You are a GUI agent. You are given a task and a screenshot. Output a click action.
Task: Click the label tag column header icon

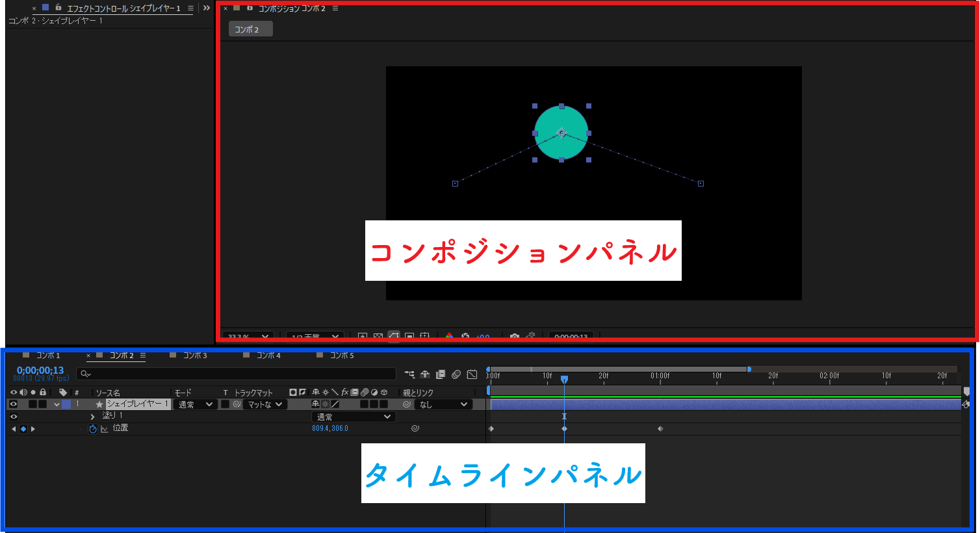point(63,393)
